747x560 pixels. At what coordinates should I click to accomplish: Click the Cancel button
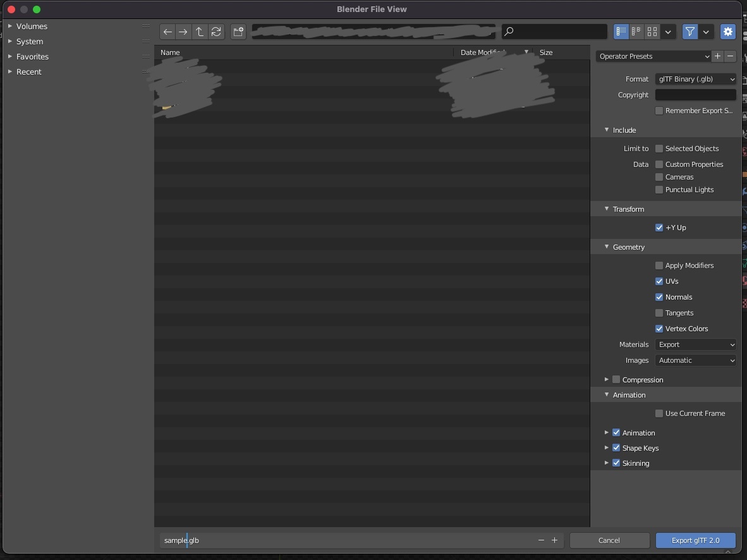coord(609,540)
